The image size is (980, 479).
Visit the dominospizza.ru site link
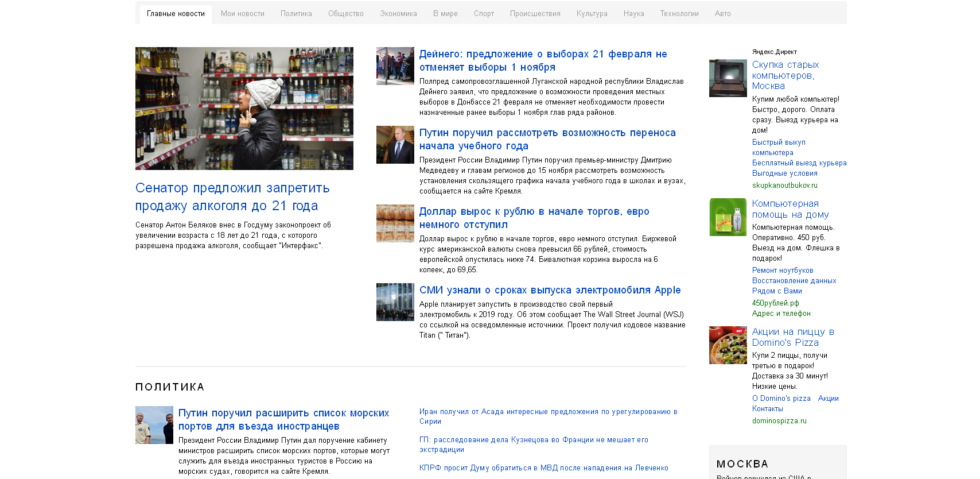[779, 421]
